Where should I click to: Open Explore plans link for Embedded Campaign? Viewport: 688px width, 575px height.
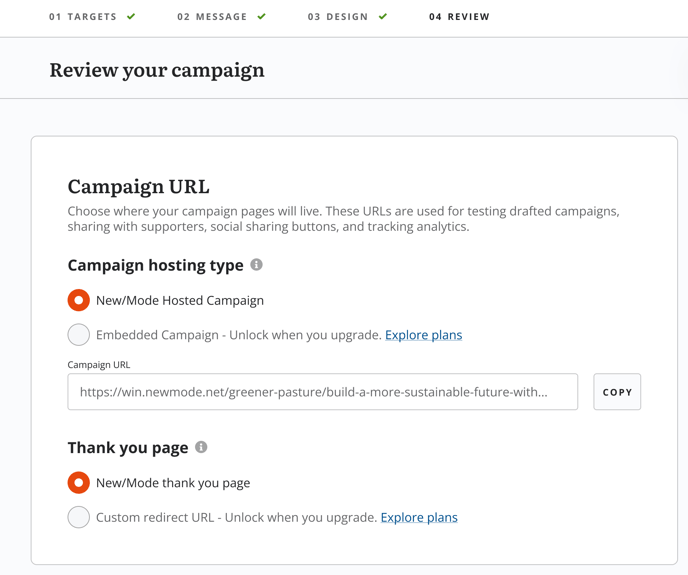tap(423, 335)
